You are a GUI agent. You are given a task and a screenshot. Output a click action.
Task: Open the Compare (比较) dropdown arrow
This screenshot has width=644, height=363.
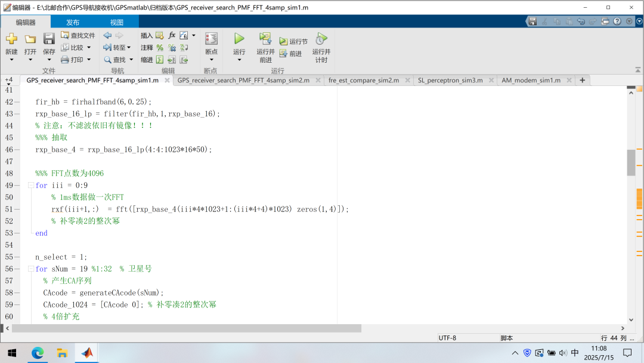point(89,48)
